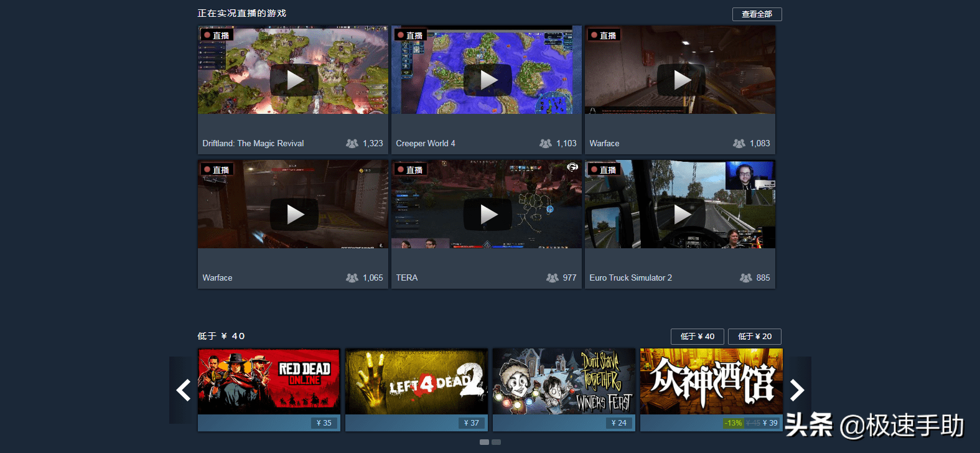Screen dimensions: 980x453
Task: Select the 低于 ¥ 40 filter tab
Action: 697,336
